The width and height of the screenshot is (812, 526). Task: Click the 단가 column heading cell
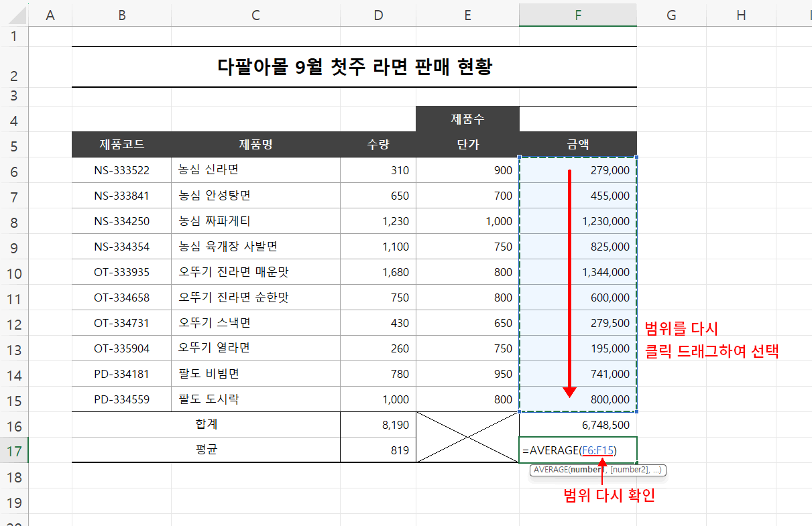click(467, 145)
